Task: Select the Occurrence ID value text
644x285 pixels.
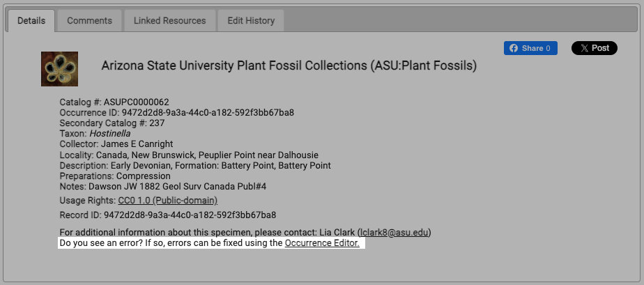Action: 208,112
